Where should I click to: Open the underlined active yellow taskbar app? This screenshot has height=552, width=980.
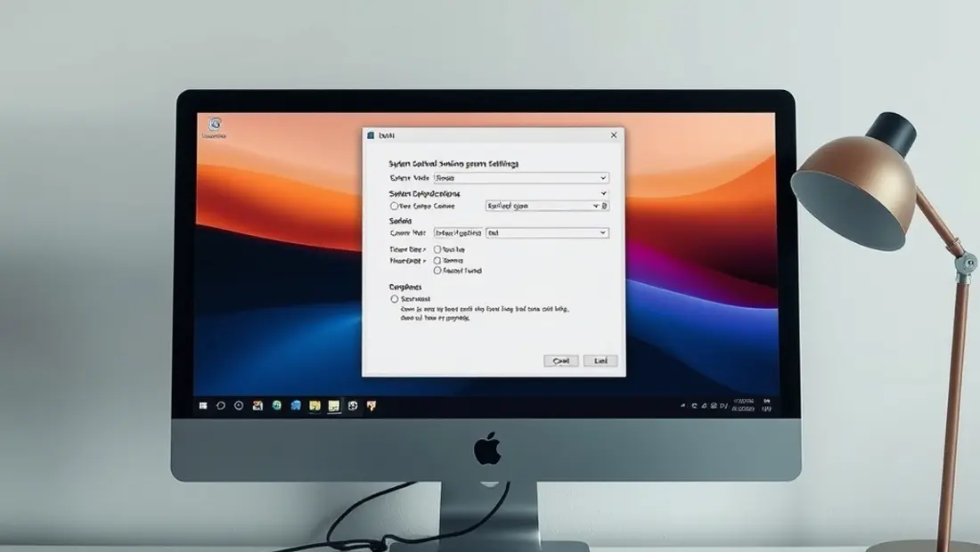[334, 407]
